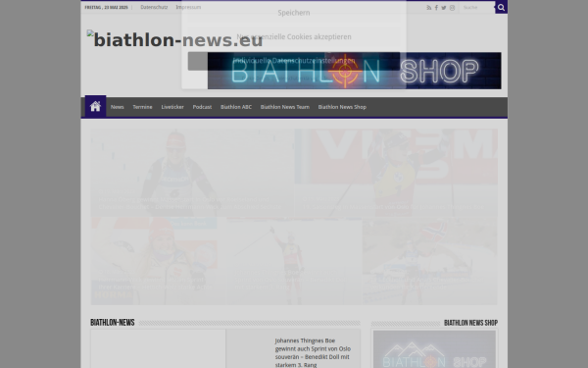Click the sidebar Biathlon Shop image

[434, 349]
